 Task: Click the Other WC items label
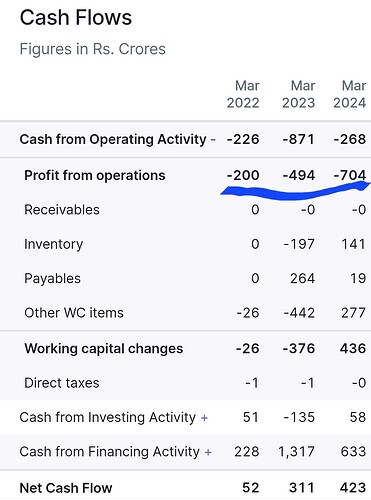pyautogui.click(x=74, y=313)
